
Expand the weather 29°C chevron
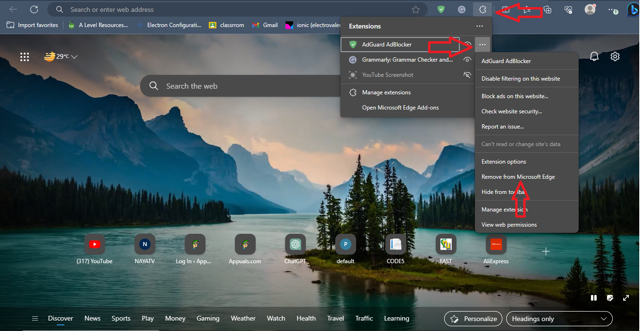(74, 57)
